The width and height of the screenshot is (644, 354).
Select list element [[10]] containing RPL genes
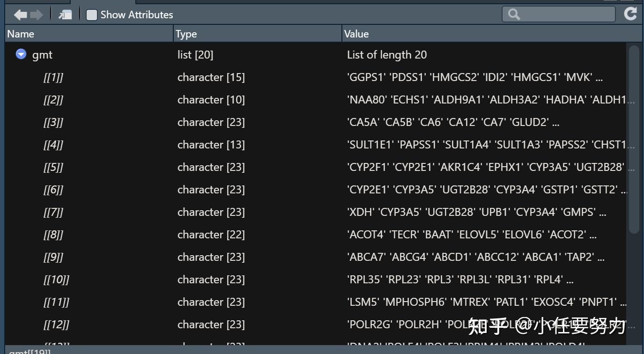pyautogui.click(x=281, y=280)
